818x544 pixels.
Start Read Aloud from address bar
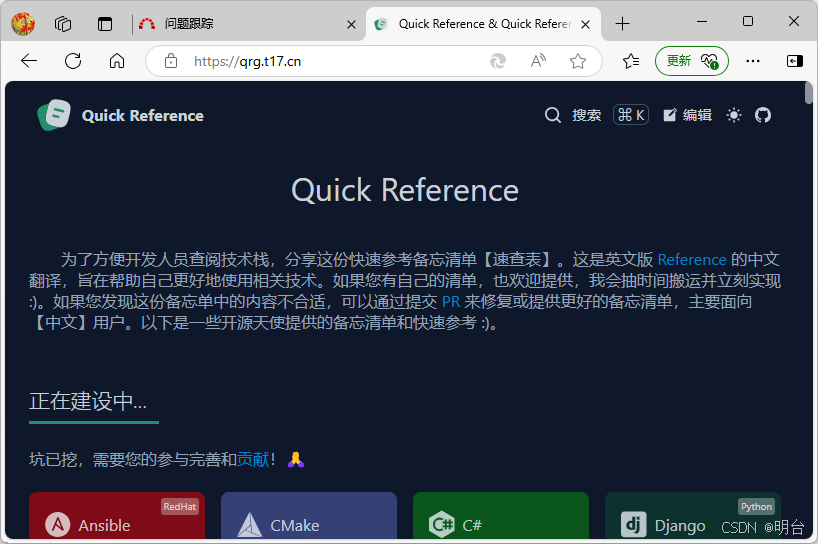[538, 61]
